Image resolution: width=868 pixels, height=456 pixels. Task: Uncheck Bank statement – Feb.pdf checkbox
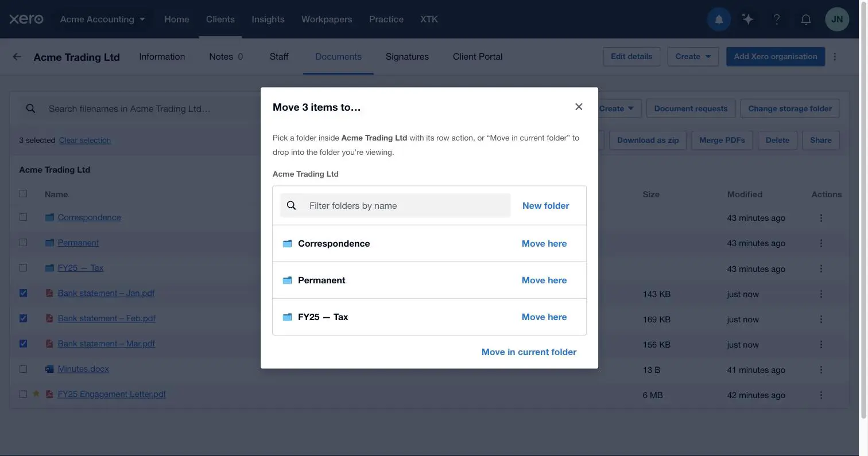click(x=23, y=318)
